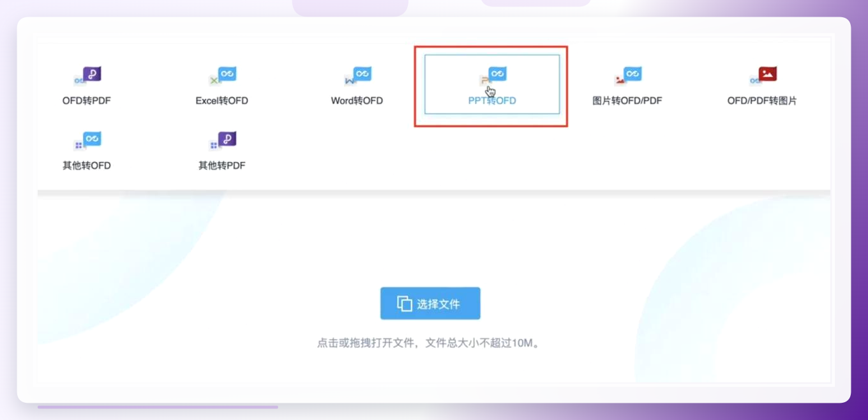868x420 pixels.
Task: Select the 其他转OFD label
Action: pos(87,166)
